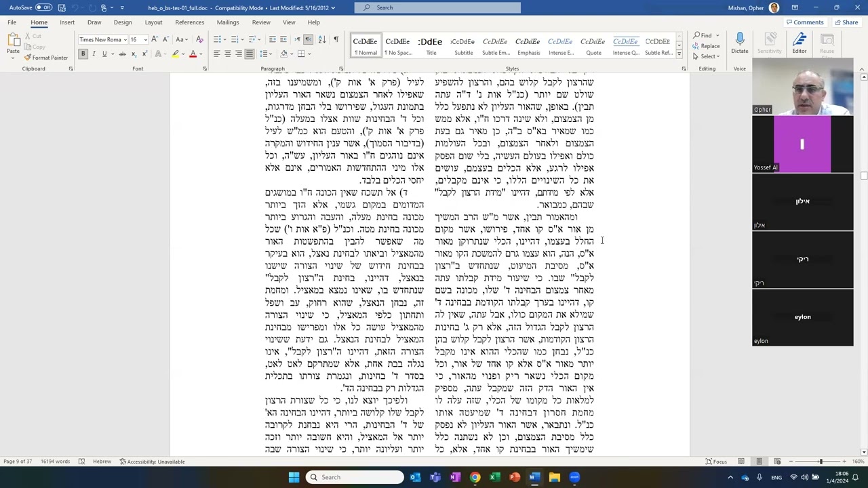Apply justify alignment
Screen dimensions: 868x488
click(x=250, y=54)
